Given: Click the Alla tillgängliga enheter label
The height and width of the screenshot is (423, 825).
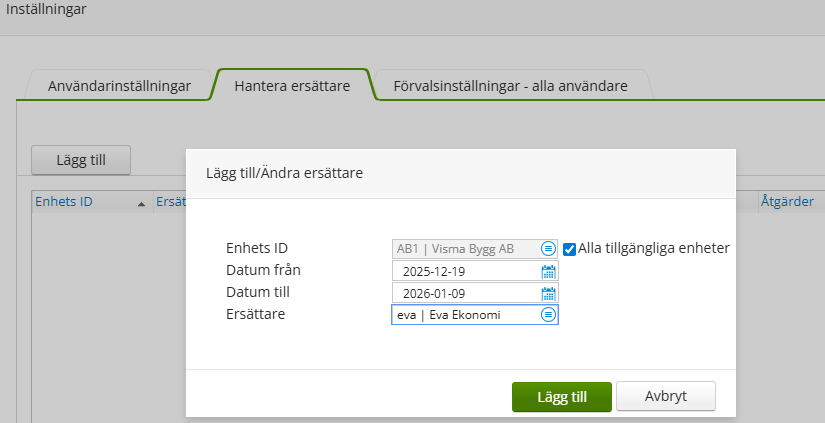Looking at the screenshot, I should [653, 248].
